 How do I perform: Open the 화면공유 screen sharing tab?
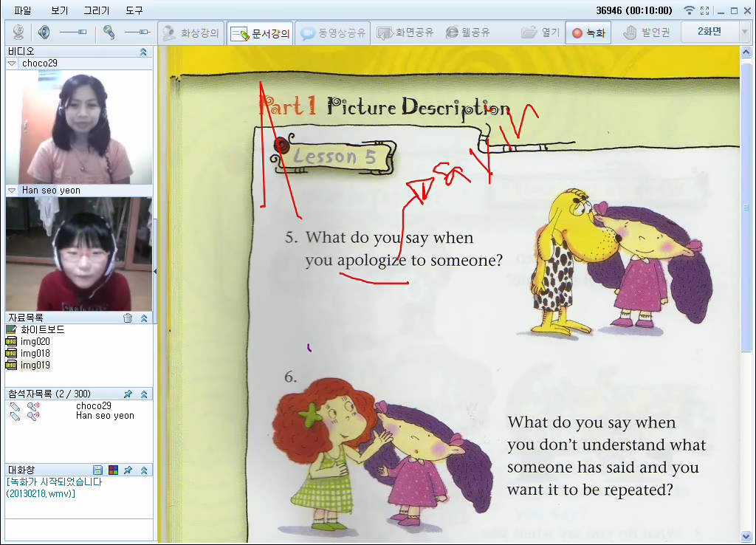pyautogui.click(x=405, y=32)
